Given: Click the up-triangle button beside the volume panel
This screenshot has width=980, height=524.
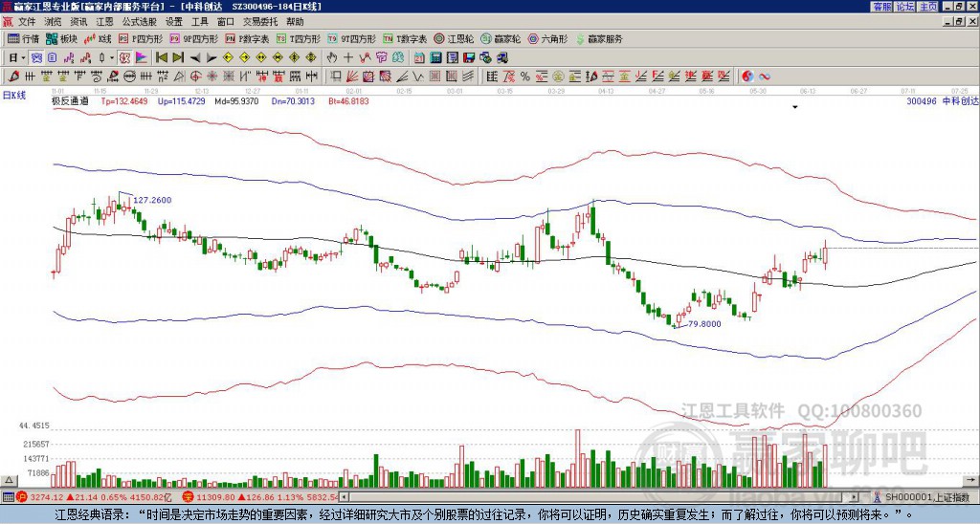Looking at the screenshot, I should pyautogui.click(x=9, y=480).
